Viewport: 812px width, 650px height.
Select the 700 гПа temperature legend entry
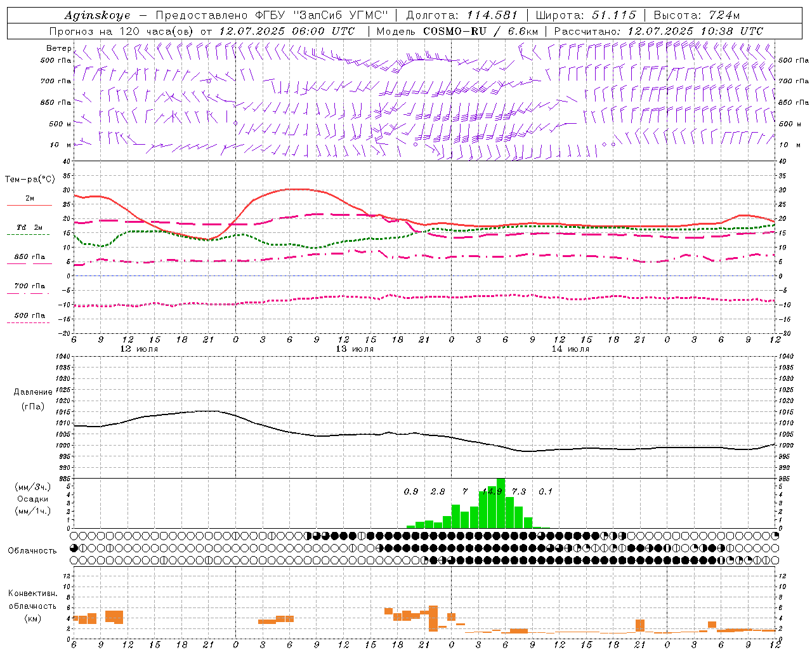click(x=29, y=286)
